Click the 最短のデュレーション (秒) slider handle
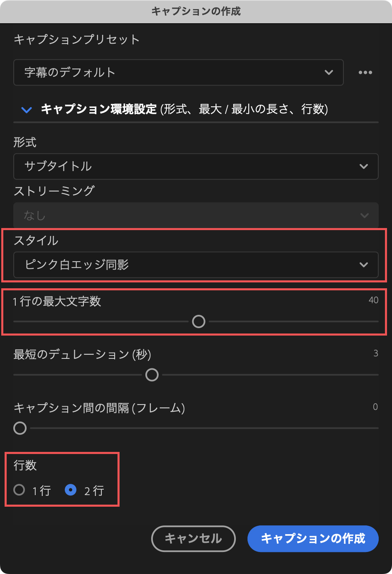Image resolution: width=392 pixels, height=574 pixels. click(152, 375)
